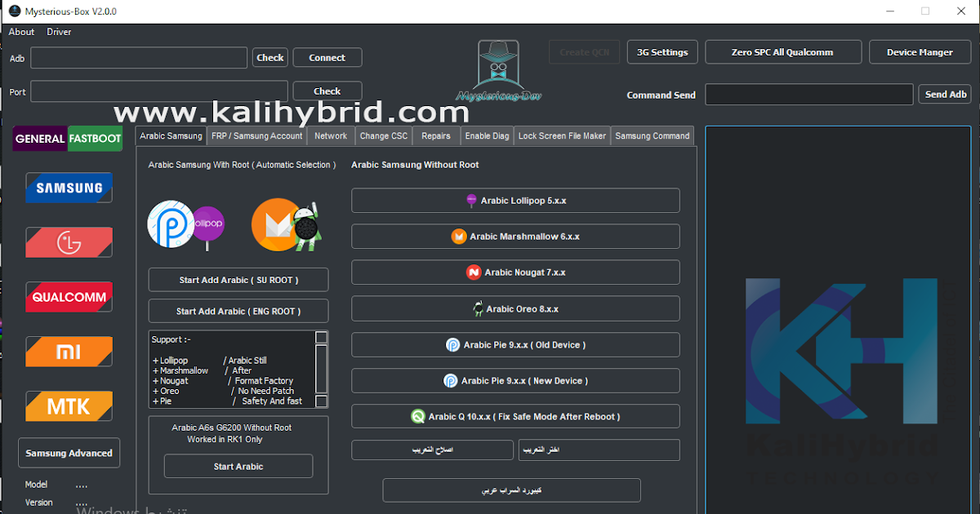This screenshot has height=514, width=980.
Task: Open the About menu
Action: [21, 32]
